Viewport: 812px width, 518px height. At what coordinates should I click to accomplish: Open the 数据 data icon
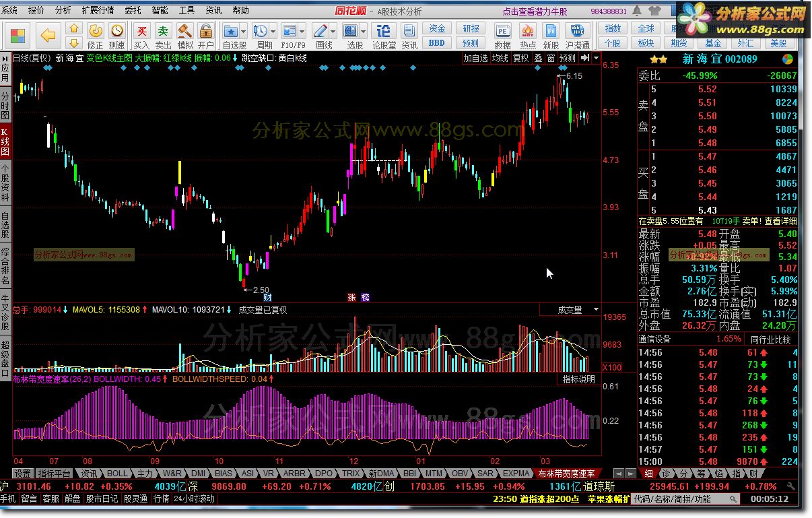click(502, 36)
